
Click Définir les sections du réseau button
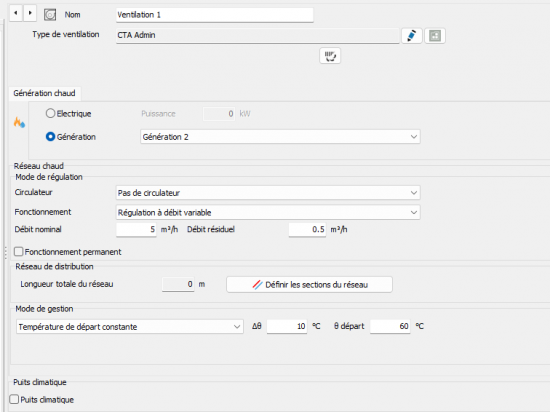pos(309,284)
